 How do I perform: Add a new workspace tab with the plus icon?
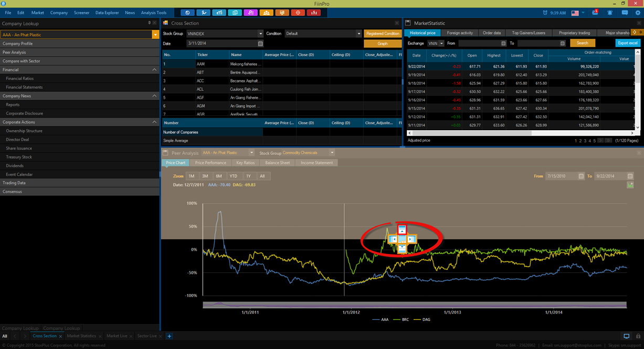pyautogui.click(x=169, y=336)
